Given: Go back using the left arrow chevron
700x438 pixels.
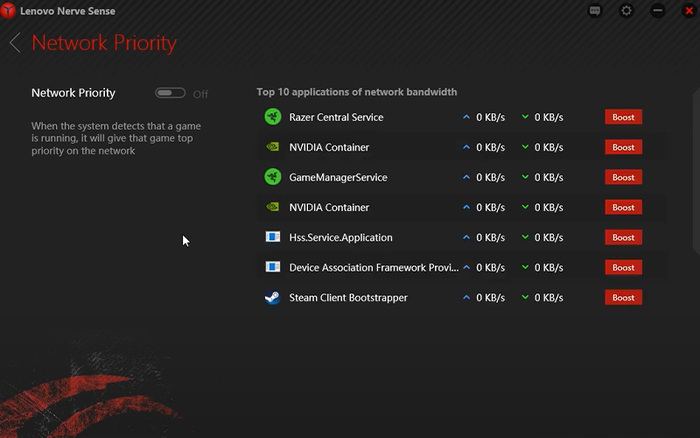Looking at the screenshot, I should 15,43.
